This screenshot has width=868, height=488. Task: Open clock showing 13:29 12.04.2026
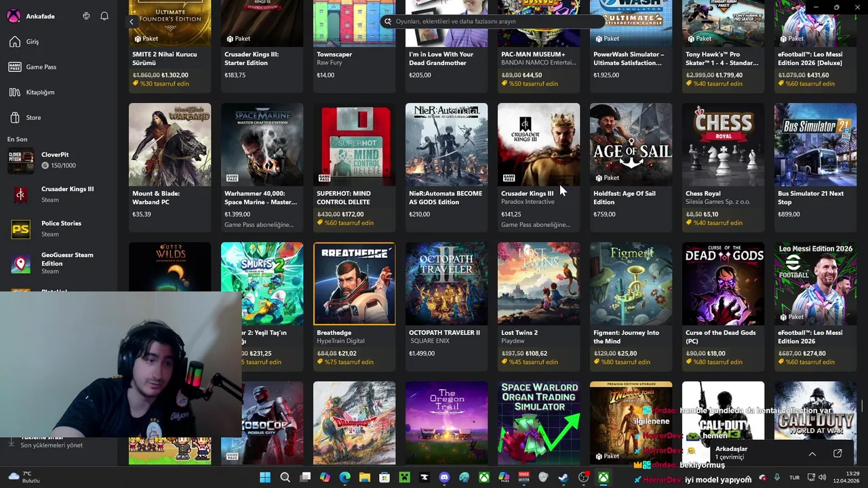click(x=847, y=477)
